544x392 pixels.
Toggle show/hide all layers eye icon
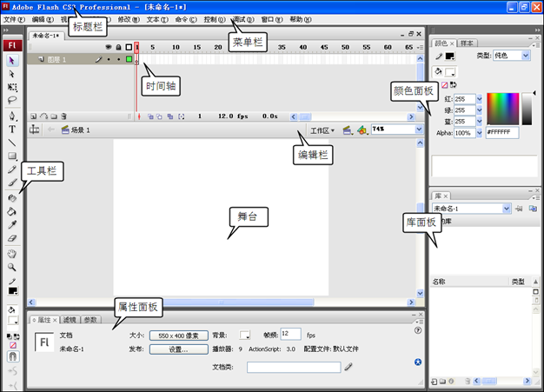tap(109, 47)
